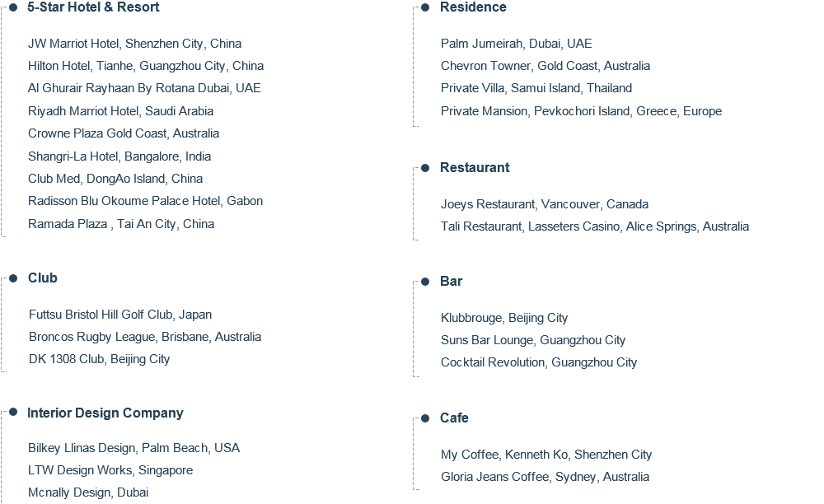Click the bullet next to Interior Design Company

tap(13, 412)
